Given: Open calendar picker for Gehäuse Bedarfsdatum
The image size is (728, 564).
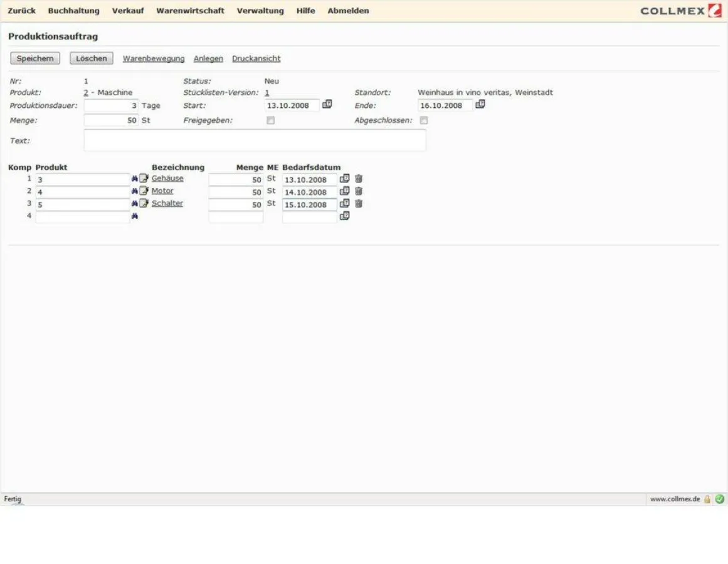Looking at the screenshot, I should pyautogui.click(x=344, y=178).
